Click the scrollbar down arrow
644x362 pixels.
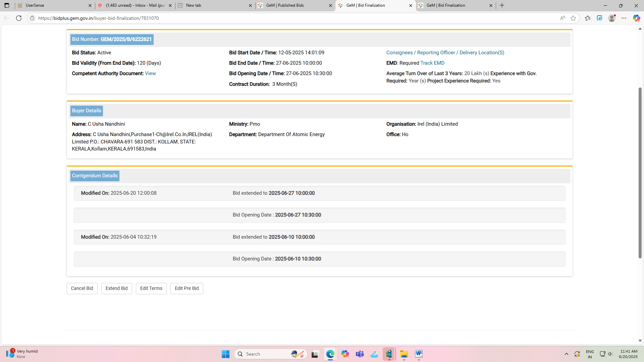tap(640, 341)
